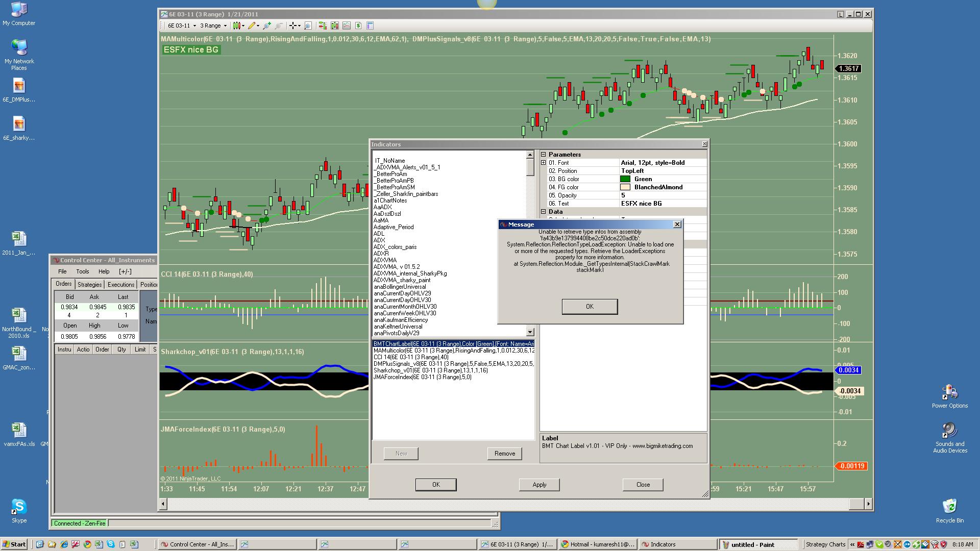Collapse the Parameters section
This screenshot has width=980, height=551.
(x=544, y=155)
